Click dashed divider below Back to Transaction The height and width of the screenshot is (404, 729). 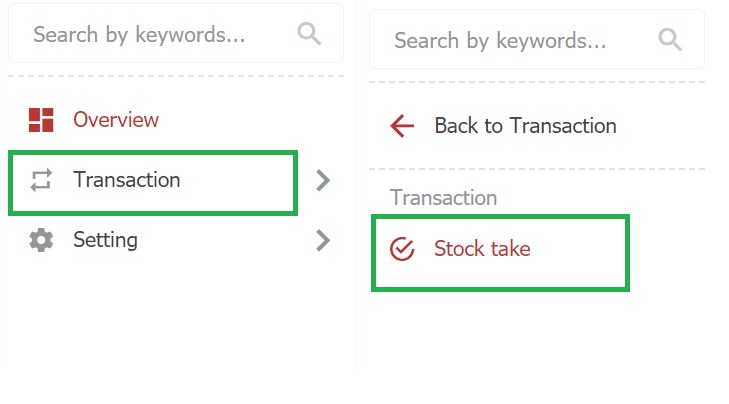pyautogui.click(x=536, y=169)
